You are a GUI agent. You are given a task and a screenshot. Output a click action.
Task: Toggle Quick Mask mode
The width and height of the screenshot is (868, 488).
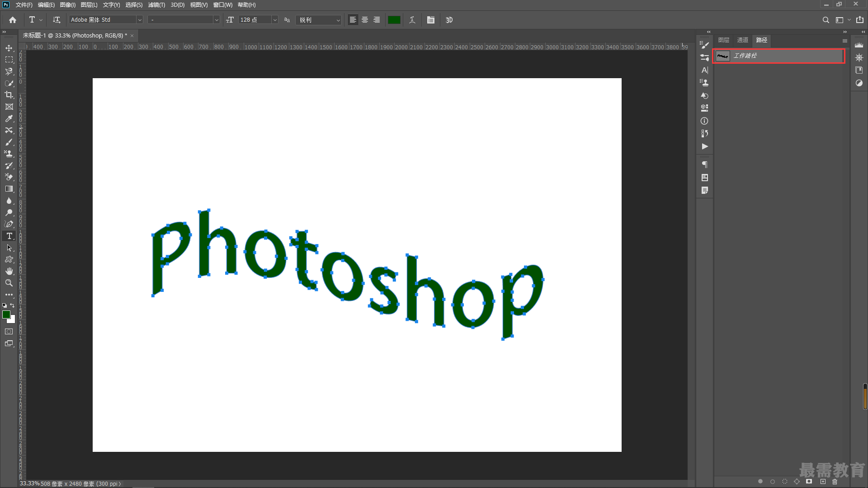[9, 332]
